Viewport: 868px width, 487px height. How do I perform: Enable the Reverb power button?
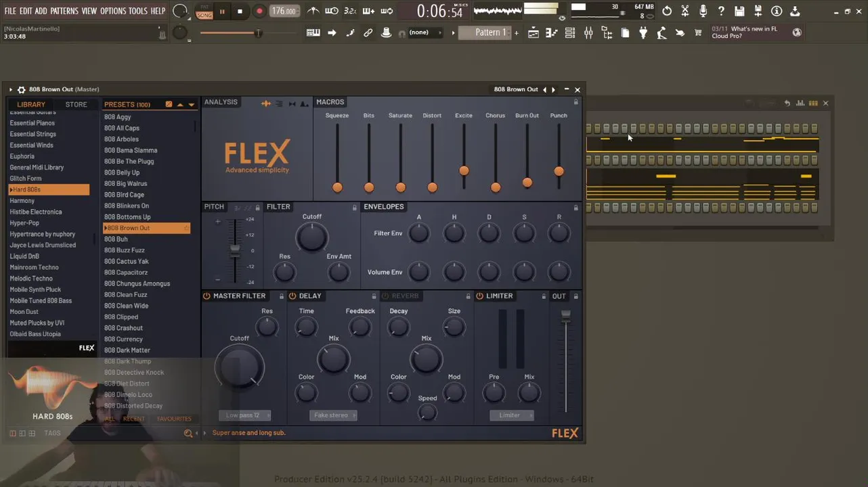point(385,296)
